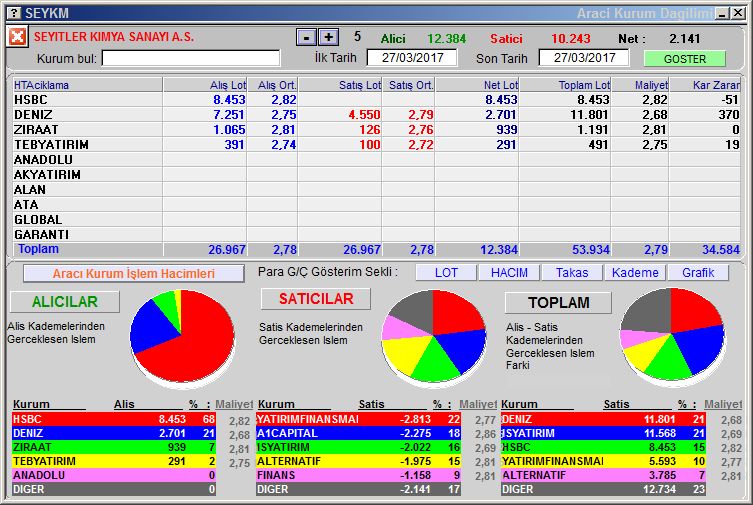The height and width of the screenshot is (505, 753).
Task: Click Aracı Kurum İşlem Hacimleri button
Action: click(x=134, y=274)
